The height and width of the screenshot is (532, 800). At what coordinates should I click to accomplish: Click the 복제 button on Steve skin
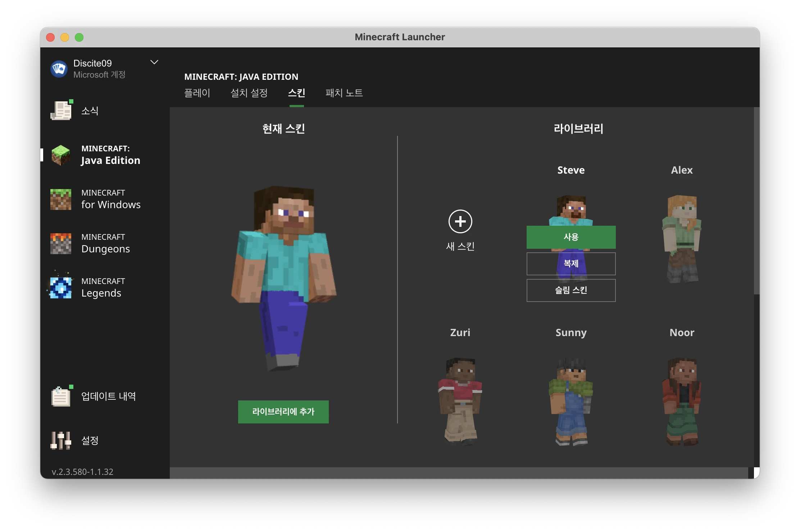pos(571,263)
